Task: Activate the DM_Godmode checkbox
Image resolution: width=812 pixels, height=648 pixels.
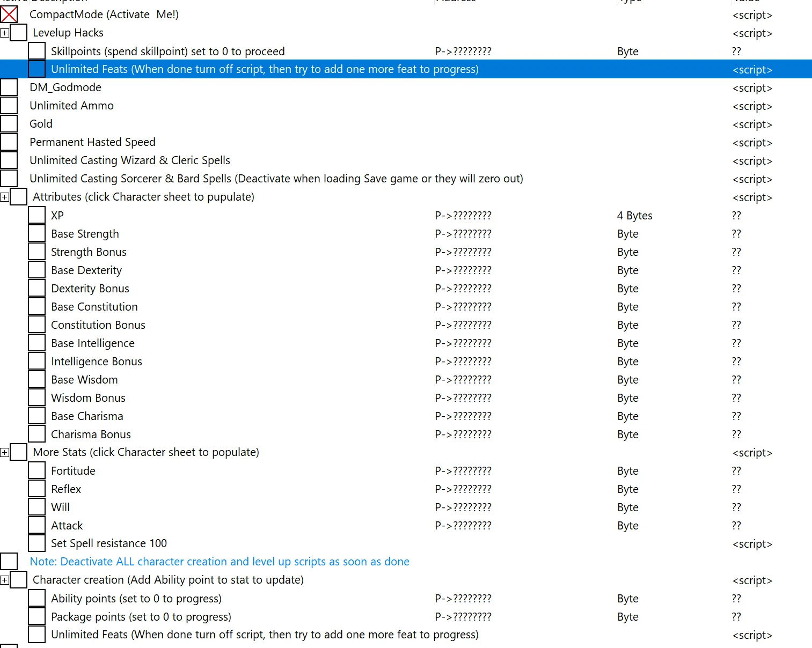Action: coord(9,87)
